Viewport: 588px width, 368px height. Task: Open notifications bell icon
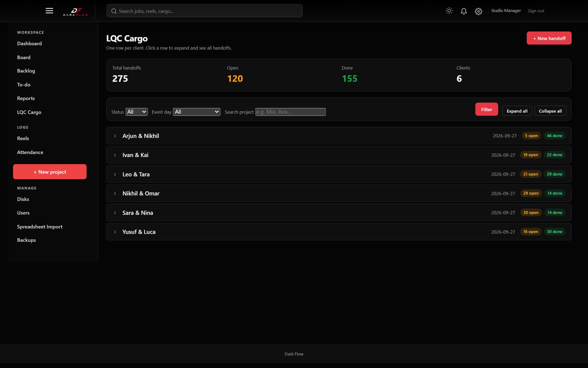(464, 11)
